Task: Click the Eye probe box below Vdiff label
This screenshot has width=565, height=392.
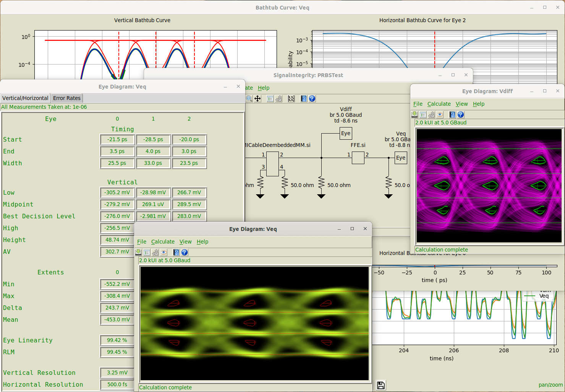Action: tap(346, 133)
